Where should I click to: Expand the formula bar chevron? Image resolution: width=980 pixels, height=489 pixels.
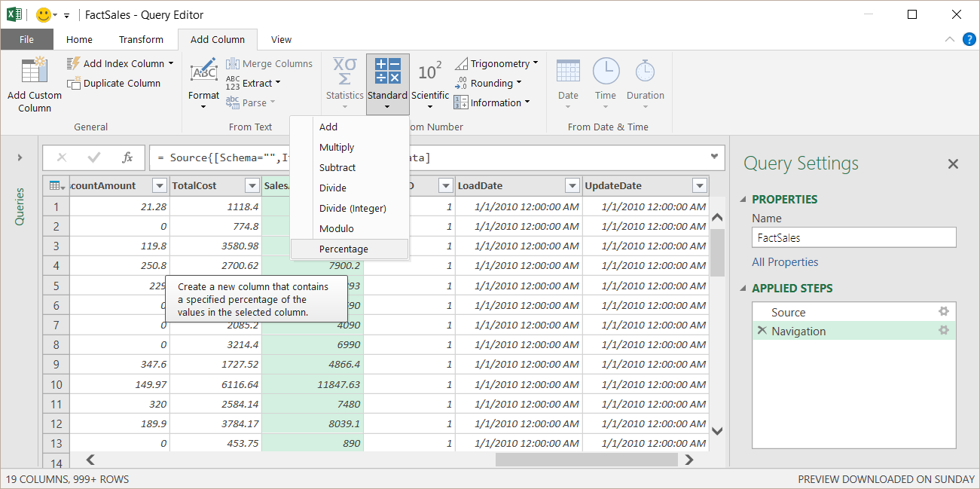(x=714, y=157)
